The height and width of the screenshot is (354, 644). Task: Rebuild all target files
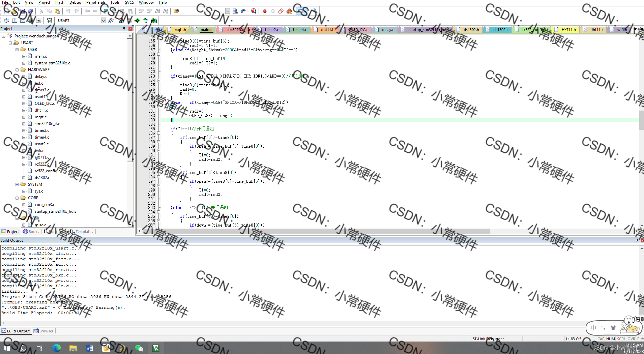tap(23, 20)
